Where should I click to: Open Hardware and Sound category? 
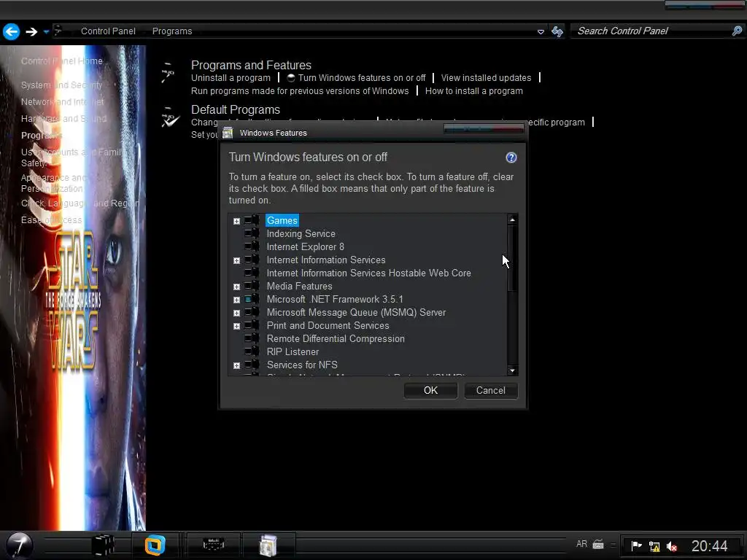(64, 119)
